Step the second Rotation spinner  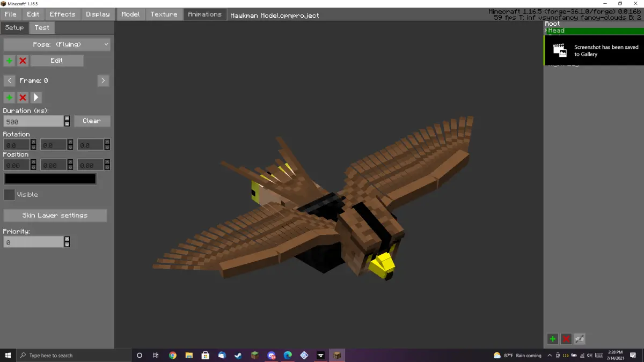pyautogui.click(x=70, y=145)
